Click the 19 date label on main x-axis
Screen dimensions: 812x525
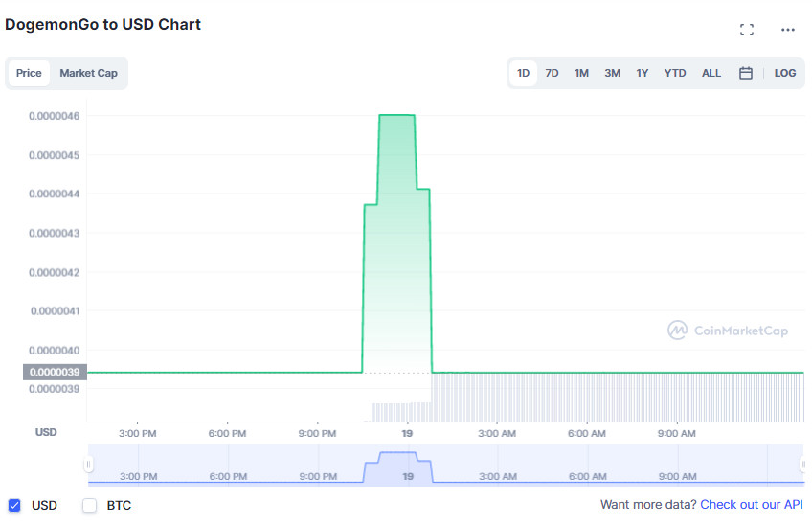(x=407, y=433)
